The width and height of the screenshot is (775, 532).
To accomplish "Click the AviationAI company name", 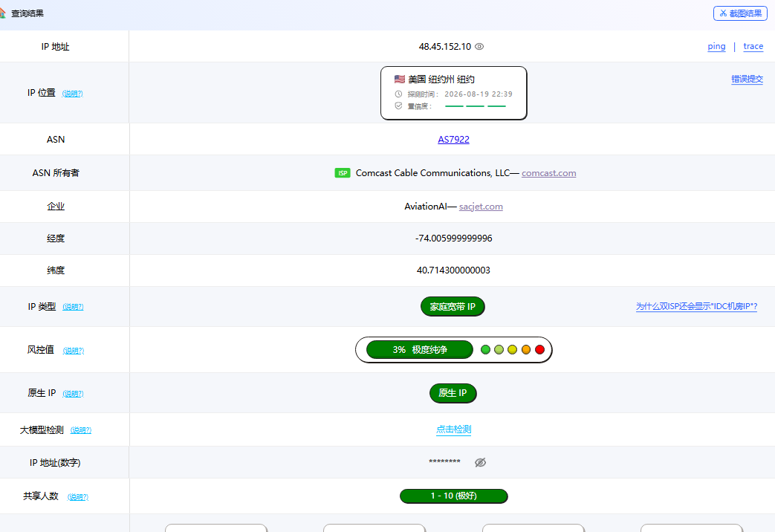I will tap(426, 207).
